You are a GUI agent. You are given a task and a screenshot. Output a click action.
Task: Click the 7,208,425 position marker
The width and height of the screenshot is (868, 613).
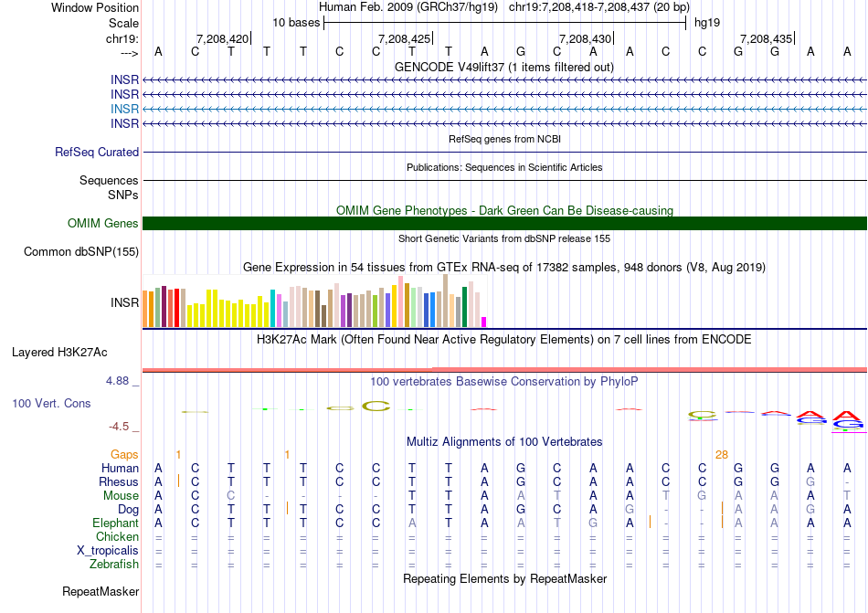(x=404, y=39)
